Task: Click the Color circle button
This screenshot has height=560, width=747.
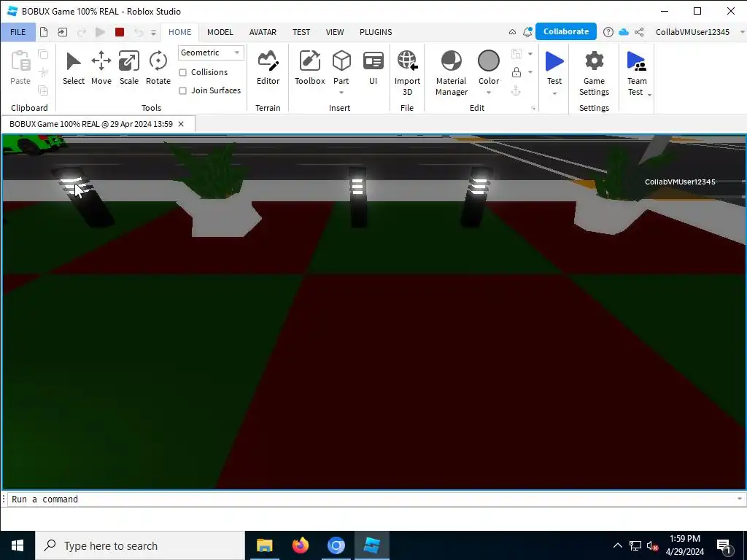Action: point(488,61)
